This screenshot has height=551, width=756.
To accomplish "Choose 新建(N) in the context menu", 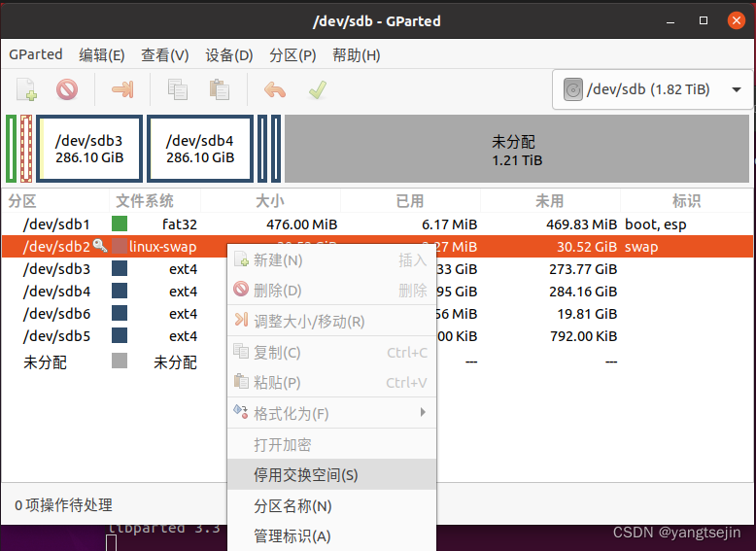I will [331, 260].
